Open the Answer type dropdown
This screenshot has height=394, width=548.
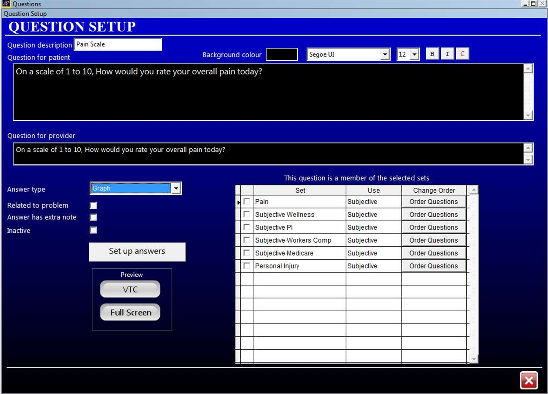coord(176,188)
